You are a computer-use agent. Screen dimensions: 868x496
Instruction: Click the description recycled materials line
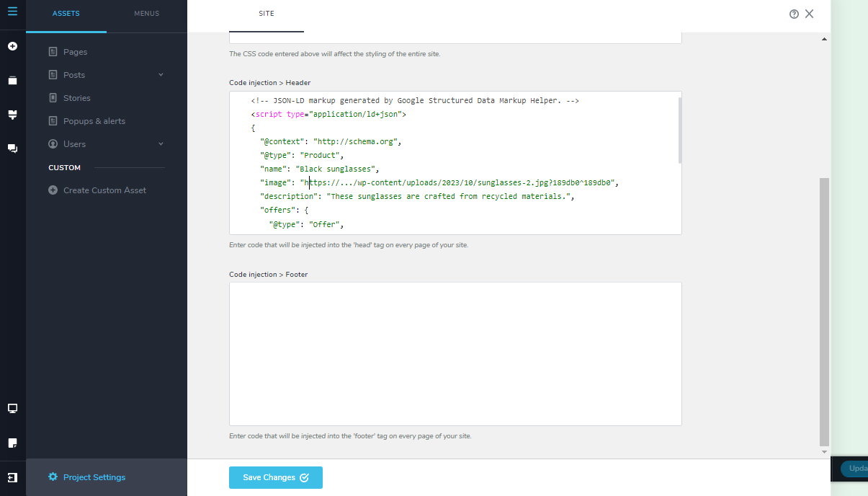tap(417, 196)
